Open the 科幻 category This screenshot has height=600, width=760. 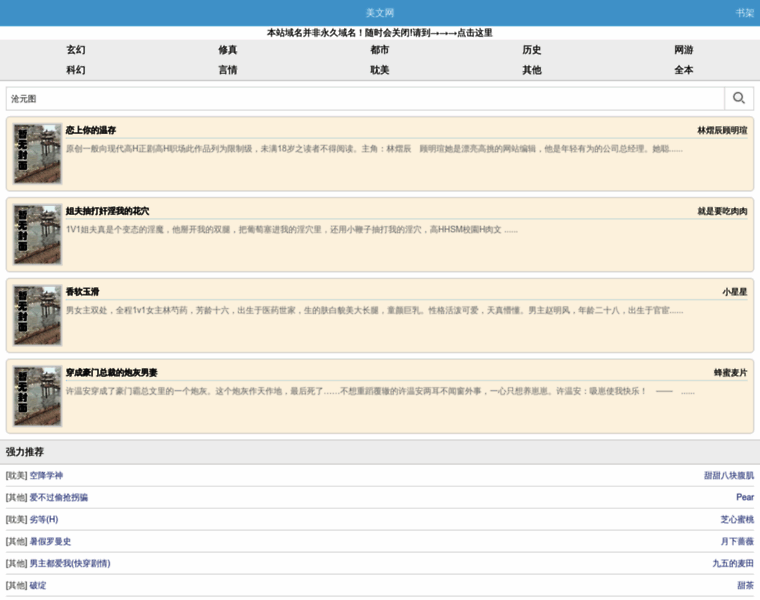76,70
